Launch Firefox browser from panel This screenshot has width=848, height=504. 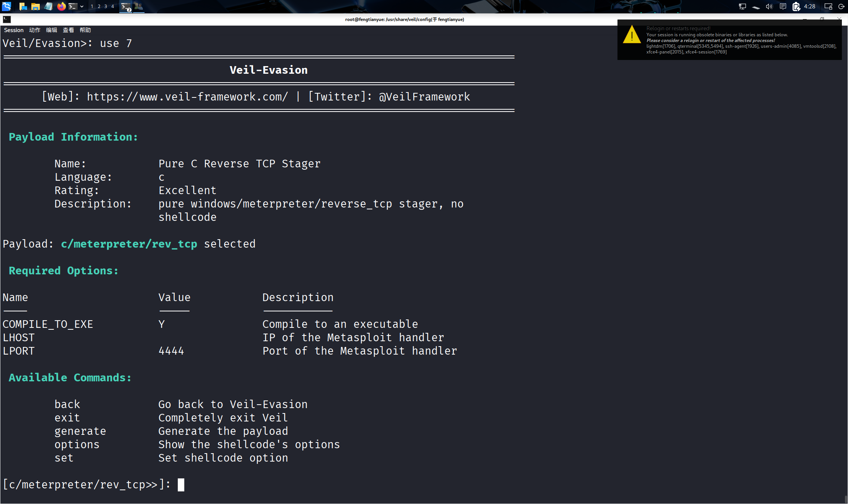point(61,6)
